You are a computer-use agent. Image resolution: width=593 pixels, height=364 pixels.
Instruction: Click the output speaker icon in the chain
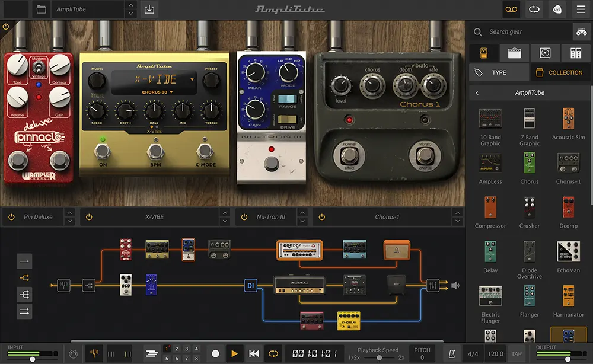[x=455, y=285]
